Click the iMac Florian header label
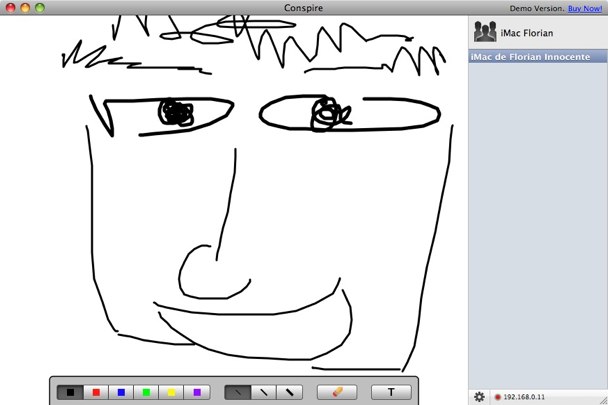Viewport: 608px width, 405px height. click(x=527, y=33)
